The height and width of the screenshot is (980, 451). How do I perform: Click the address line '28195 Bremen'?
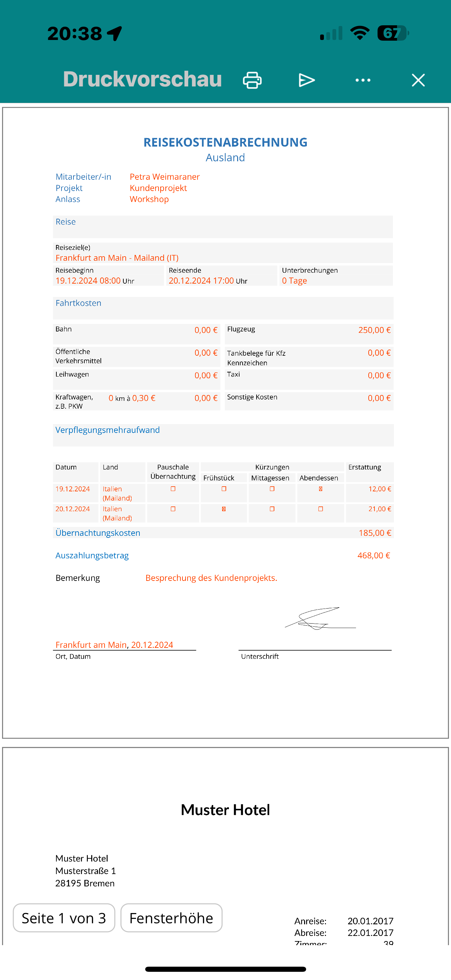coord(85,883)
